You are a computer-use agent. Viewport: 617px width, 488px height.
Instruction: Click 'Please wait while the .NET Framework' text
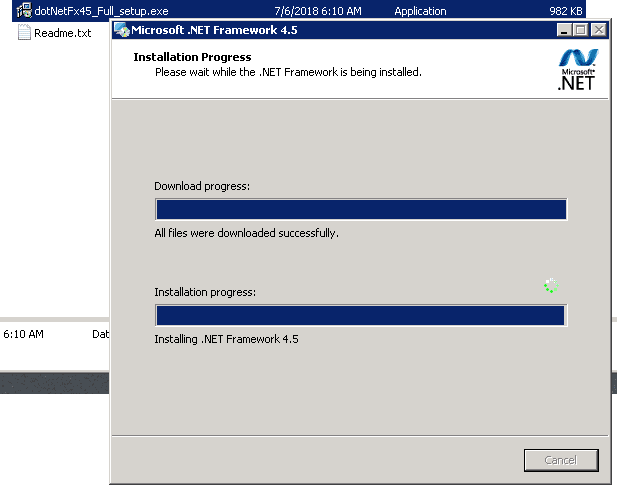tap(246, 72)
